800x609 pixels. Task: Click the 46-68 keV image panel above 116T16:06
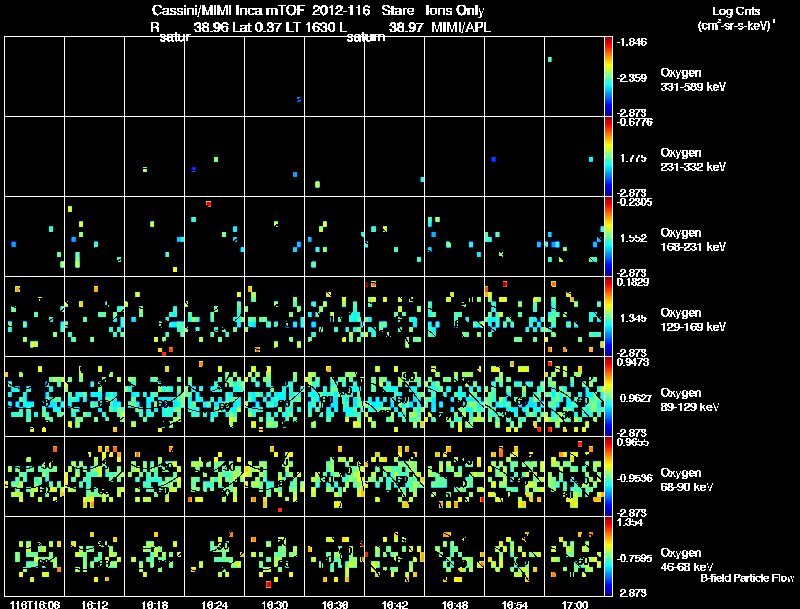[35, 556]
